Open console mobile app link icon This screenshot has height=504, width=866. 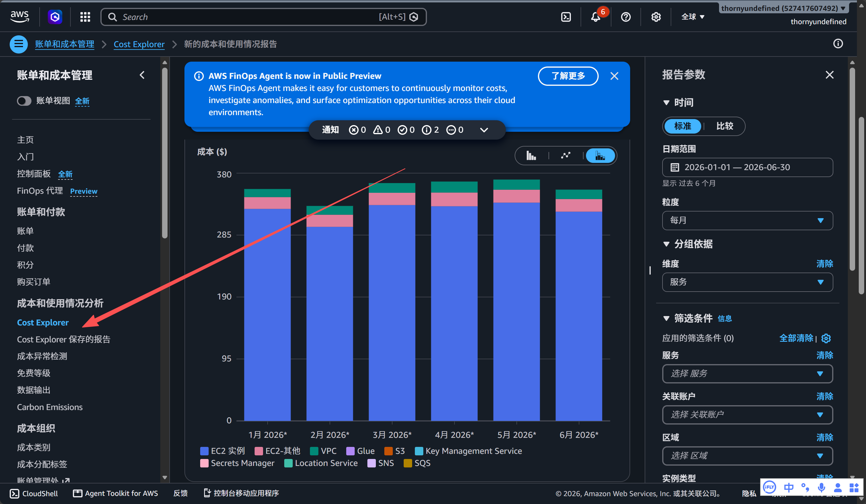tap(207, 493)
